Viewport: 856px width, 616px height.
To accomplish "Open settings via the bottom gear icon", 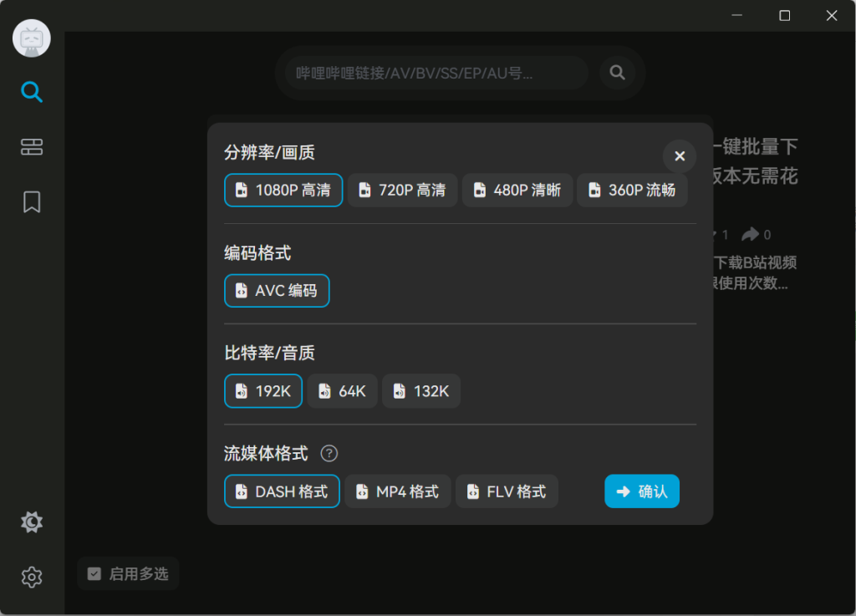I will 31,577.
